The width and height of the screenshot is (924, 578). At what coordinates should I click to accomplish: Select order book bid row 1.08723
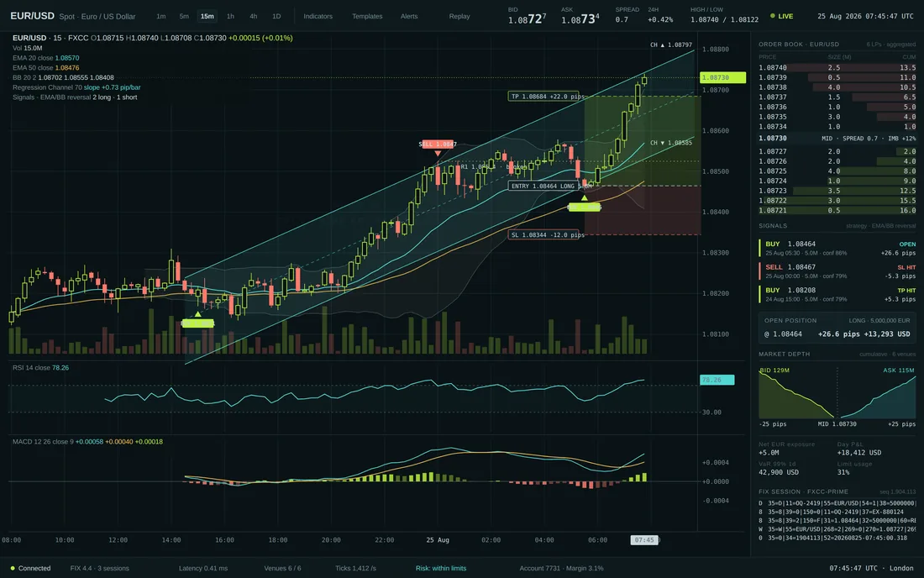click(x=837, y=191)
